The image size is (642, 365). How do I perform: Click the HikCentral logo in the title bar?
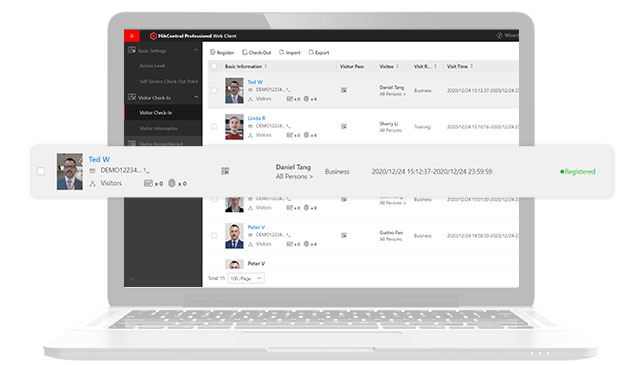(153, 36)
